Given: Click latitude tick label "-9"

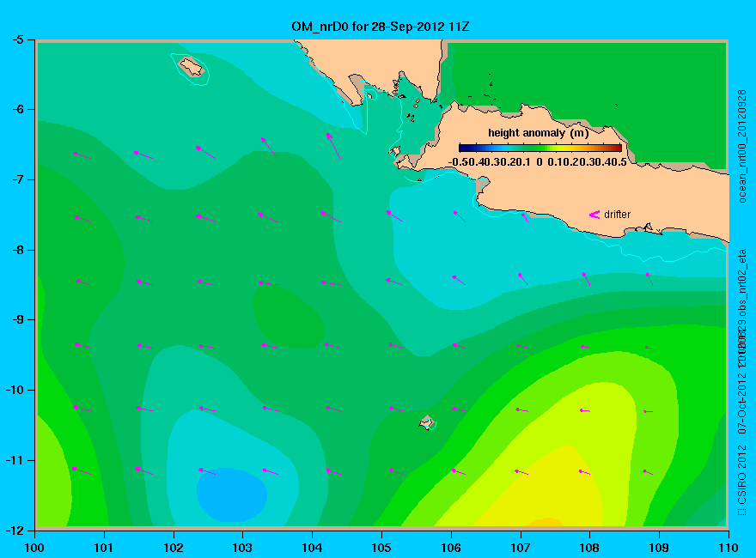Looking at the screenshot, I should click(x=17, y=320).
